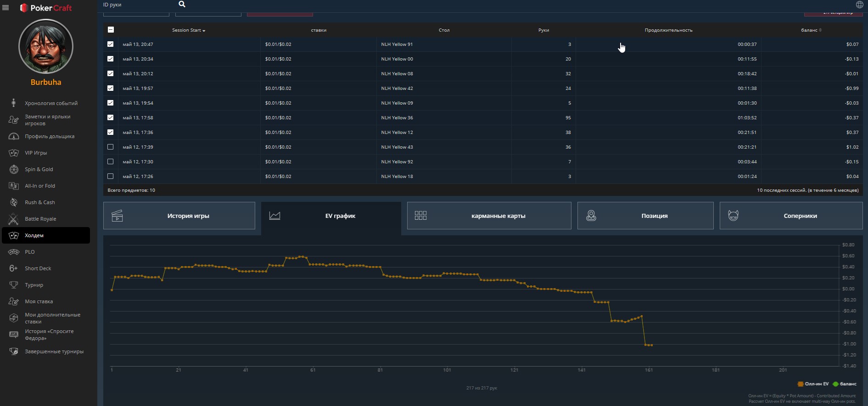Screen dimensions: 868x406
Task: Click the Турнир trophy icon
Action: [x=14, y=285]
